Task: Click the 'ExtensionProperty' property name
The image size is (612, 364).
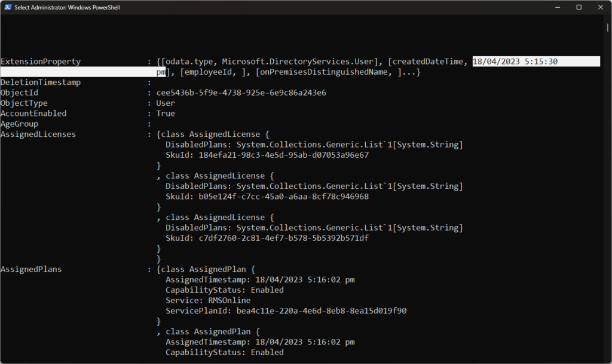Action: [x=41, y=62]
